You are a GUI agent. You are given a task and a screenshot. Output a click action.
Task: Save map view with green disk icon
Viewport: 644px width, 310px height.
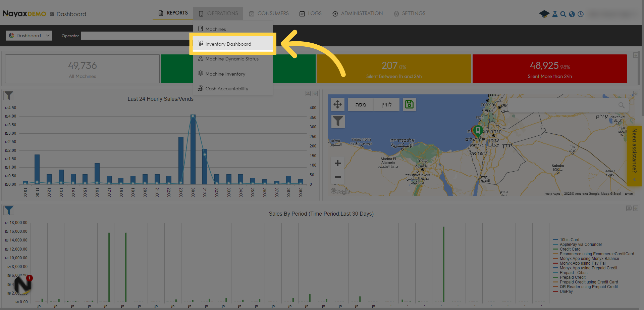(x=409, y=104)
